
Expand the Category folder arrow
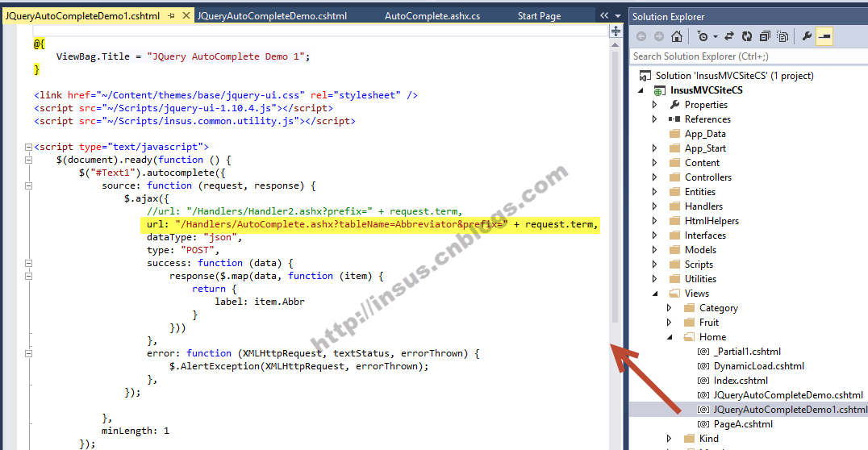pos(670,308)
